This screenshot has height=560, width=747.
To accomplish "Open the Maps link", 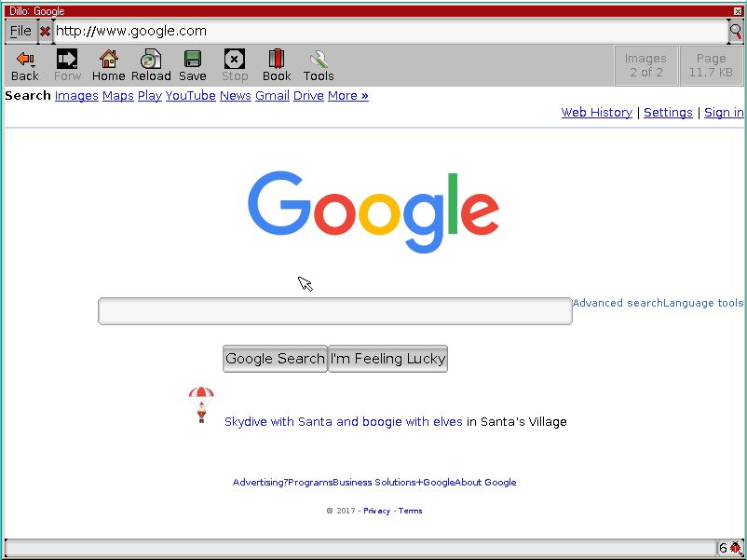I will coord(117,96).
